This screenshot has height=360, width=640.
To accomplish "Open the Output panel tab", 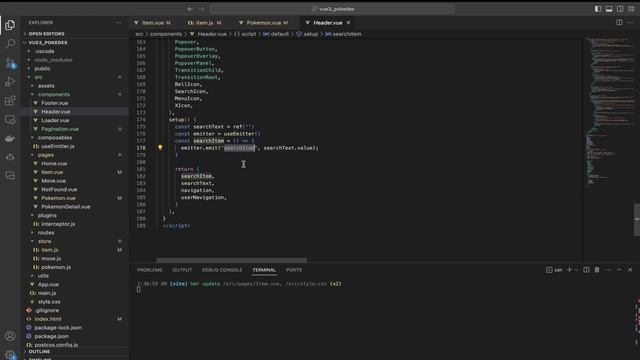I will [182, 270].
